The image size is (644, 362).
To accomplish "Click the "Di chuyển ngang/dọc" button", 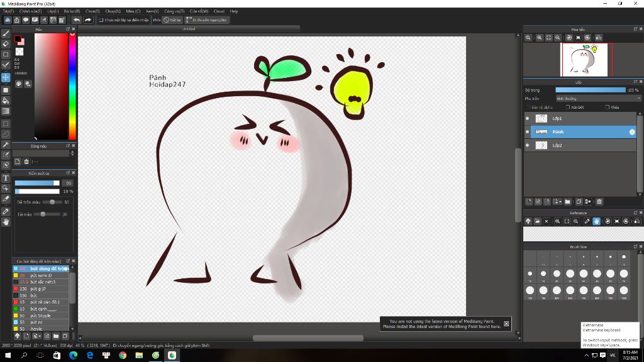I will (206, 19).
